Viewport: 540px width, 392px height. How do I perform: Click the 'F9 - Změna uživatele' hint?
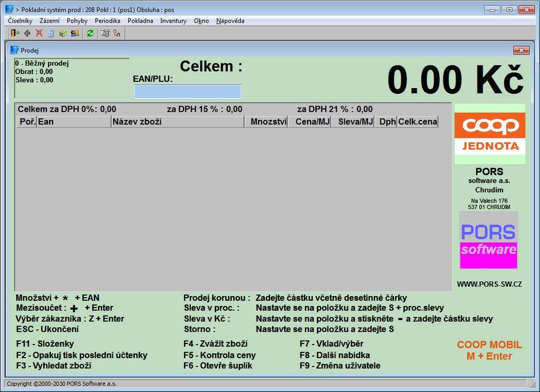pos(340,366)
